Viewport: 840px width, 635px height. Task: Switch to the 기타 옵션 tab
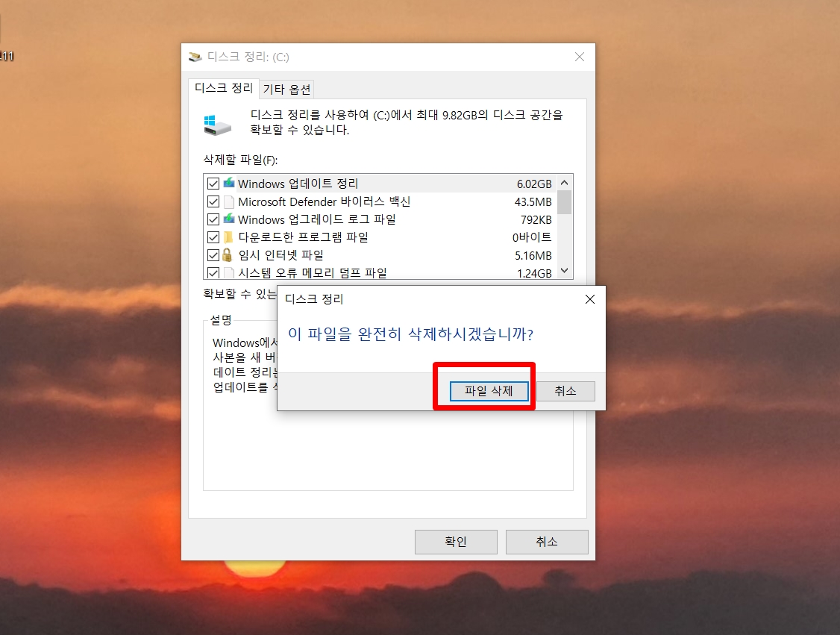pos(286,90)
